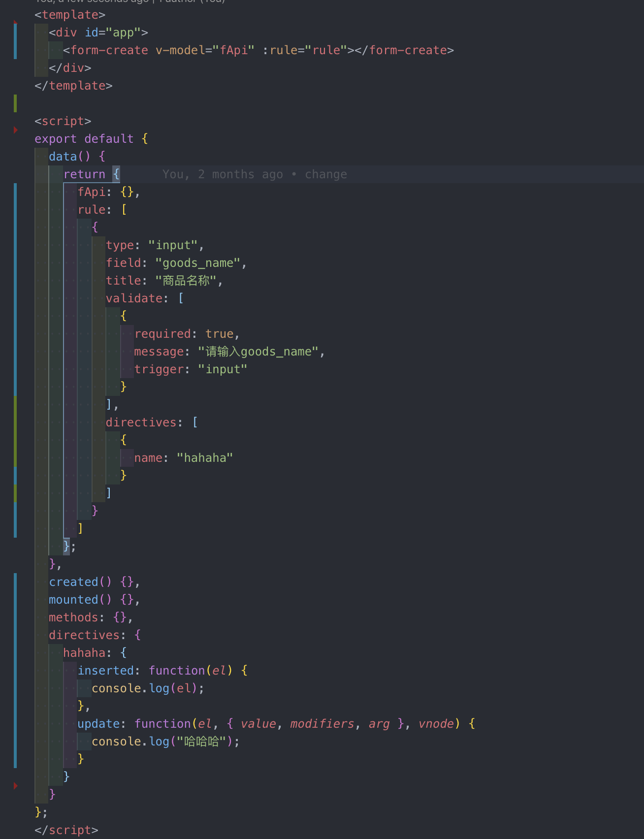Click the hahaha: { directive definition
644x839 pixels.
(95, 653)
